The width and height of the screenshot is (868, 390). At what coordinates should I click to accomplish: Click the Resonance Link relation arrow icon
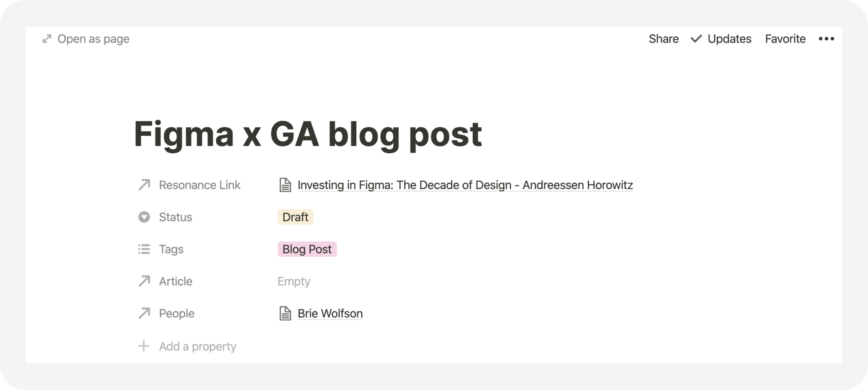click(144, 185)
